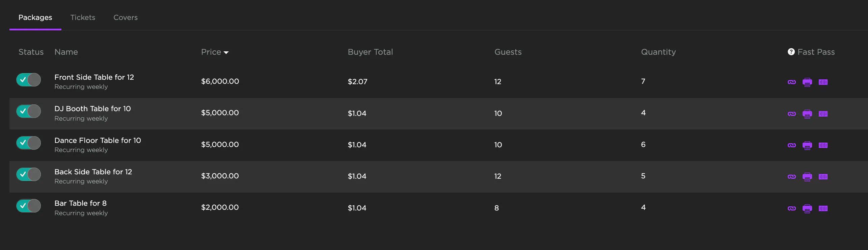This screenshot has width=868, height=250.
Task: Barcode icon for Dance Floor Table row
Action: (x=823, y=145)
